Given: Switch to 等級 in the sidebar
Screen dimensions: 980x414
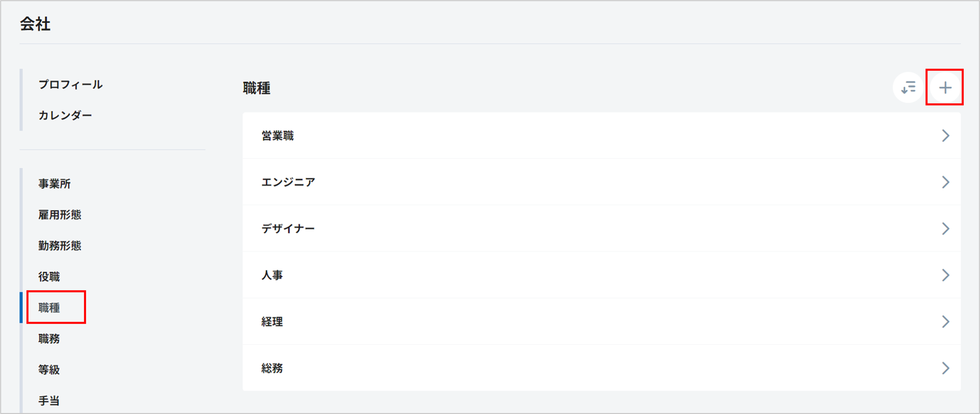Looking at the screenshot, I should (x=49, y=370).
